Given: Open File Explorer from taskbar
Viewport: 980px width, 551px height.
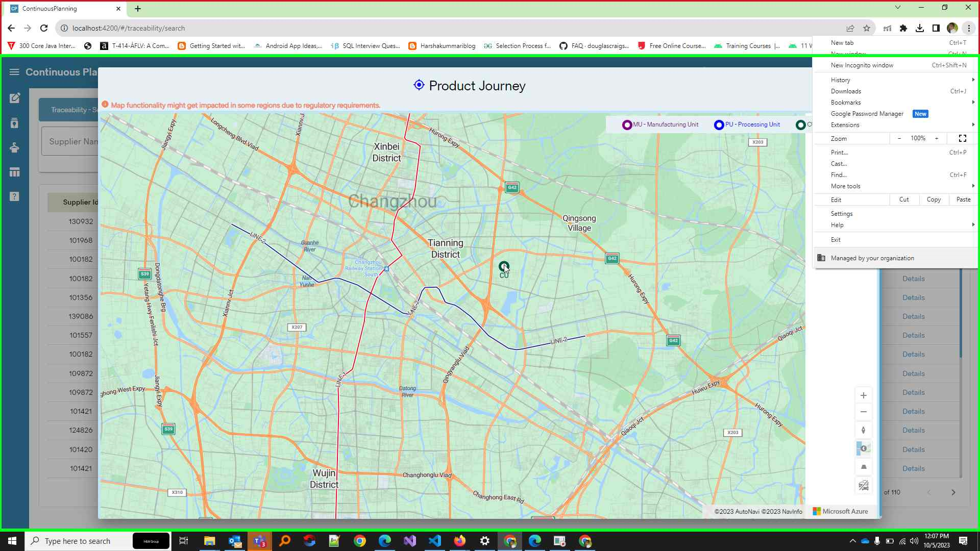Looking at the screenshot, I should coord(209,541).
